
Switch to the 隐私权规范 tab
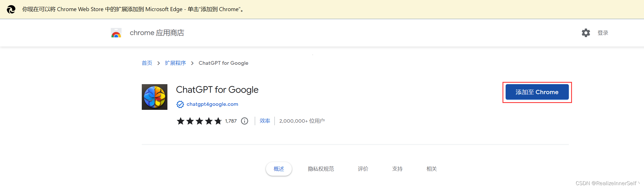321,169
